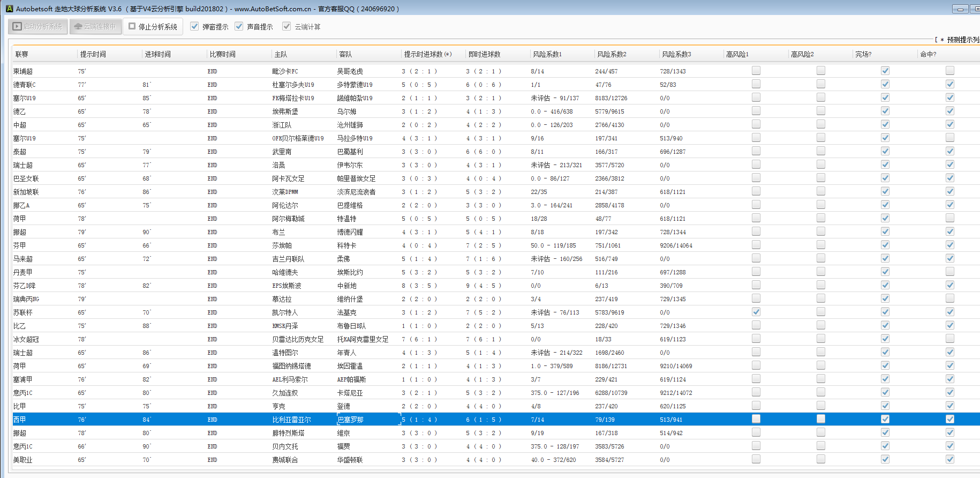Uncheck 高风险1 in the 苏联杯 row
The width and height of the screenshot is (980, 478).
point(756,312)
